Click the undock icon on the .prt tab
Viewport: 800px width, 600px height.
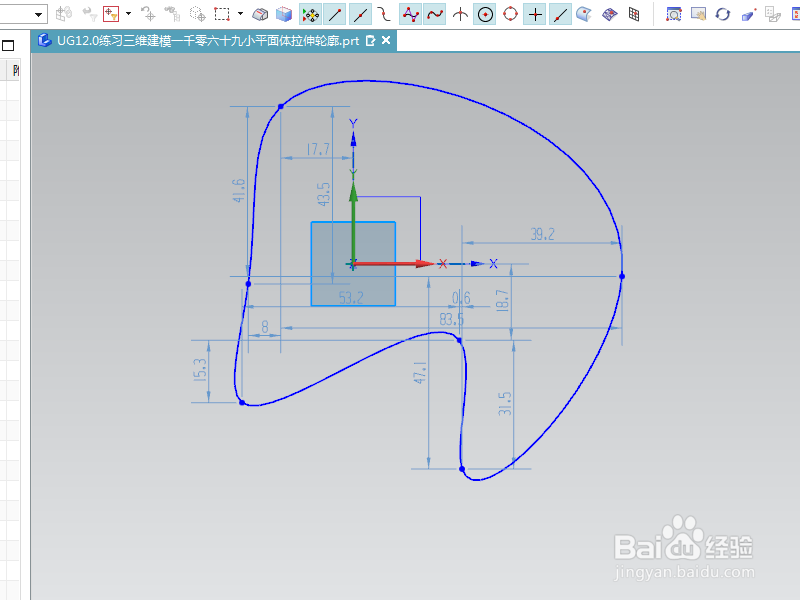(x=370, y=41)
